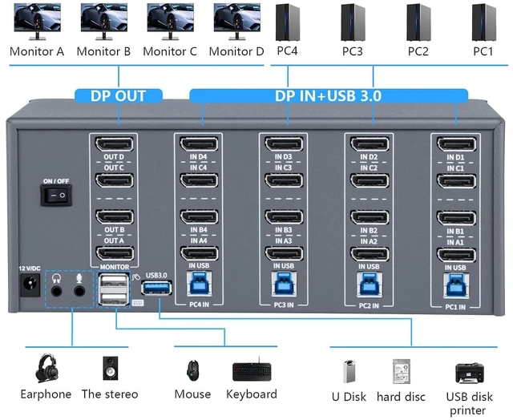Viewport: 513px width, 420px height.
Task: Click the PC1 tower icon
Action: coord(484,22)
